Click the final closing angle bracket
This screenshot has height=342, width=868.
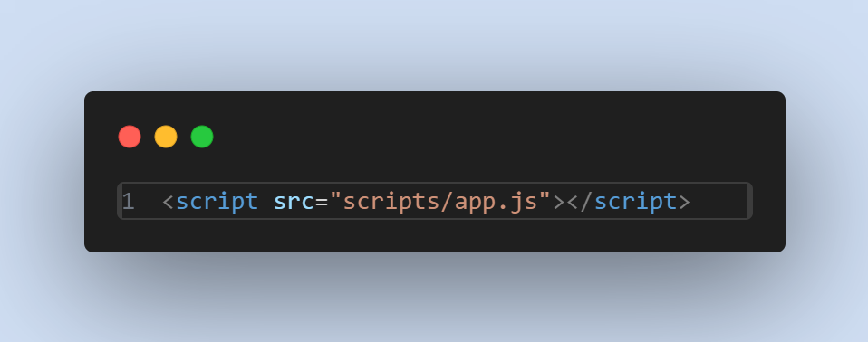click(684, 202)
